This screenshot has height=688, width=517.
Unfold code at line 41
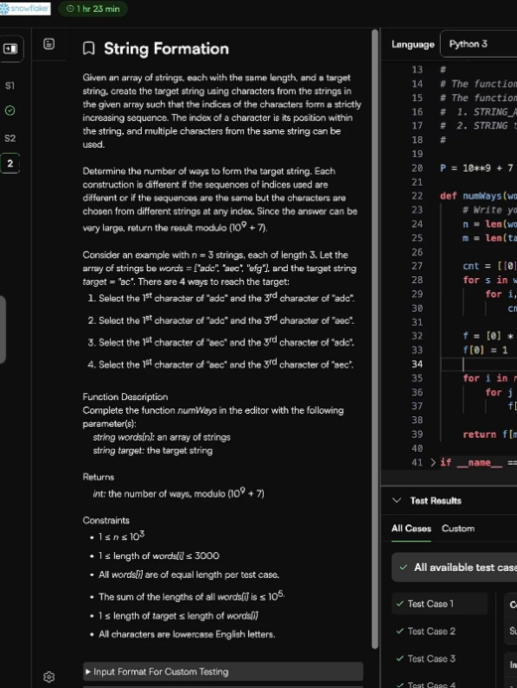(433, 462)
